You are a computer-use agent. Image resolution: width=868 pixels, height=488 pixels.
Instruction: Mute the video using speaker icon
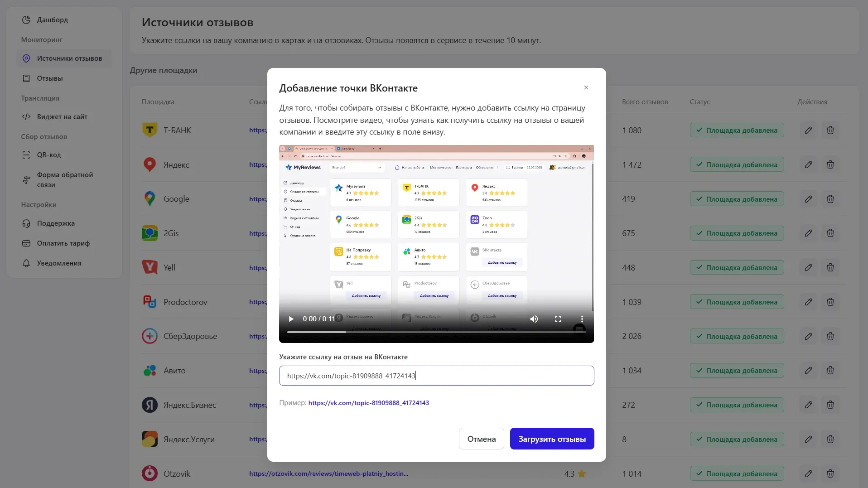coord(534,319)
